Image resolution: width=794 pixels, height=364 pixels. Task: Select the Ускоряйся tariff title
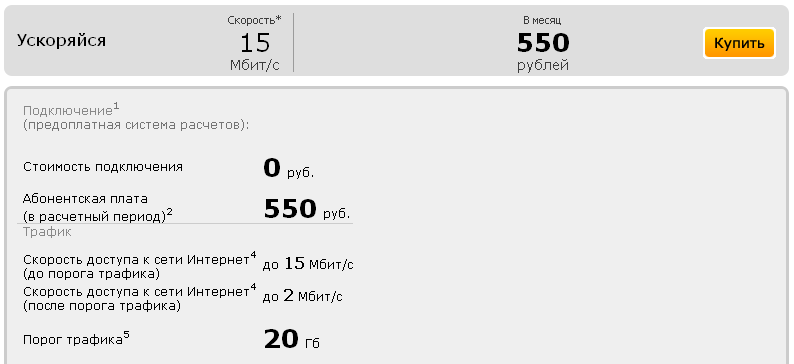point(61,41)
